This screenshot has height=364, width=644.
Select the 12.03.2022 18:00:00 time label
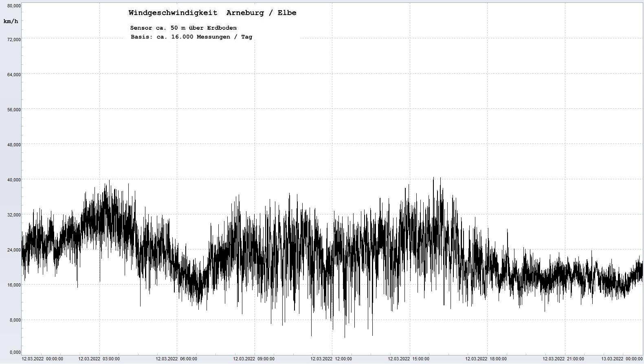pyautogui.click(x=486, y=359)
